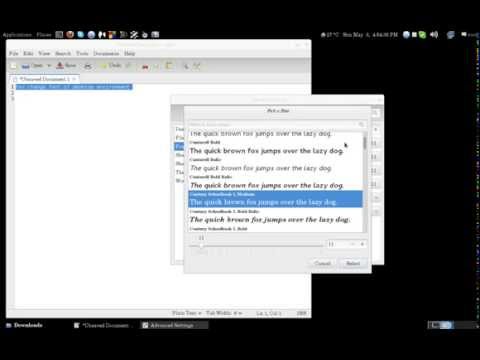Select Century Schoolbook L Bold Italic font
480x360 pixels.
(x=275, y=217)
